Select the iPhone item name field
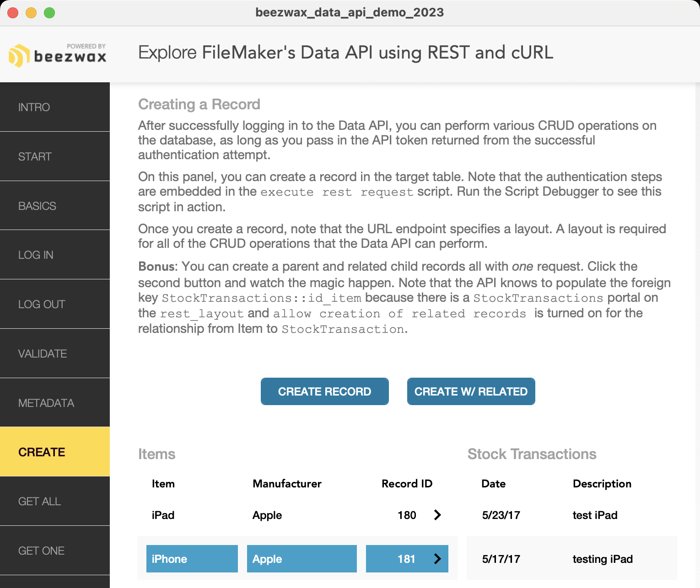The image size is (700, 588). [x=192, y=559]
